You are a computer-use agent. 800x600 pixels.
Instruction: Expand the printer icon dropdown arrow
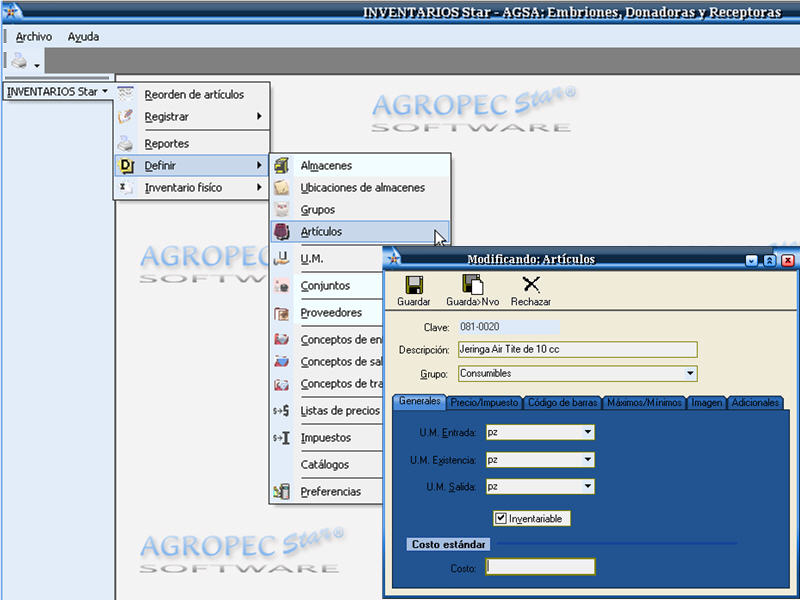pos(37,65)
